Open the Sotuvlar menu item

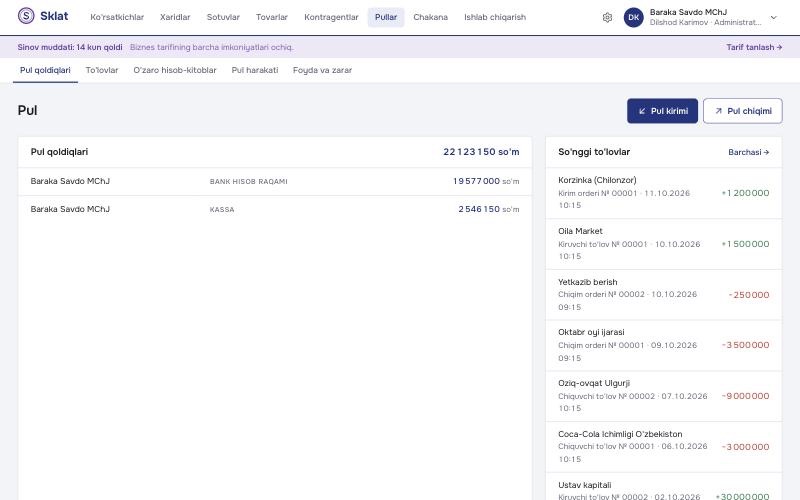tap(223, 17)
